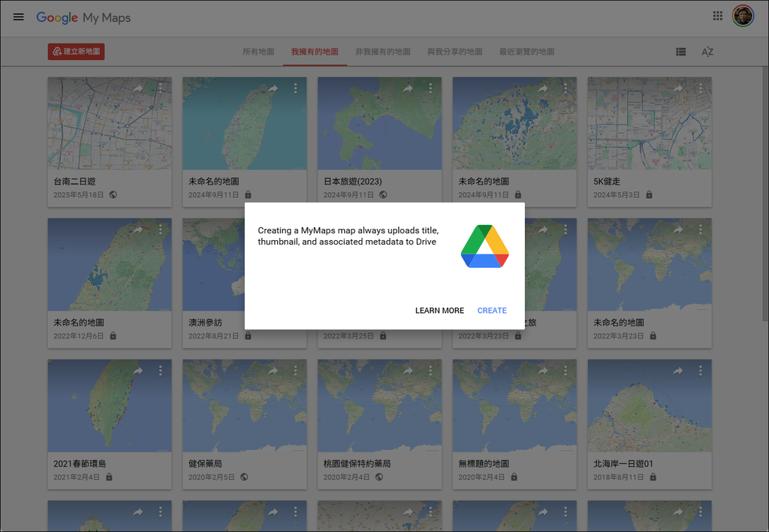Open more options for 2021春節環島
This screenshot has width=769, height=532.
(161, 371)
